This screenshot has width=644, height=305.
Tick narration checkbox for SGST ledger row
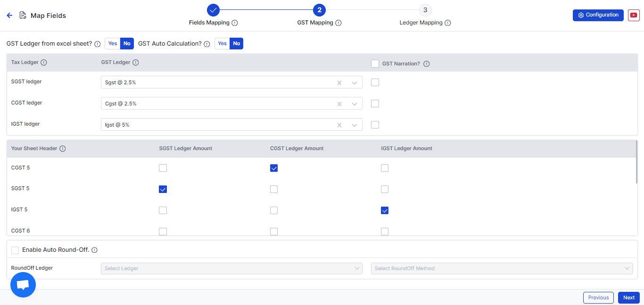click(x=375, y=82)
